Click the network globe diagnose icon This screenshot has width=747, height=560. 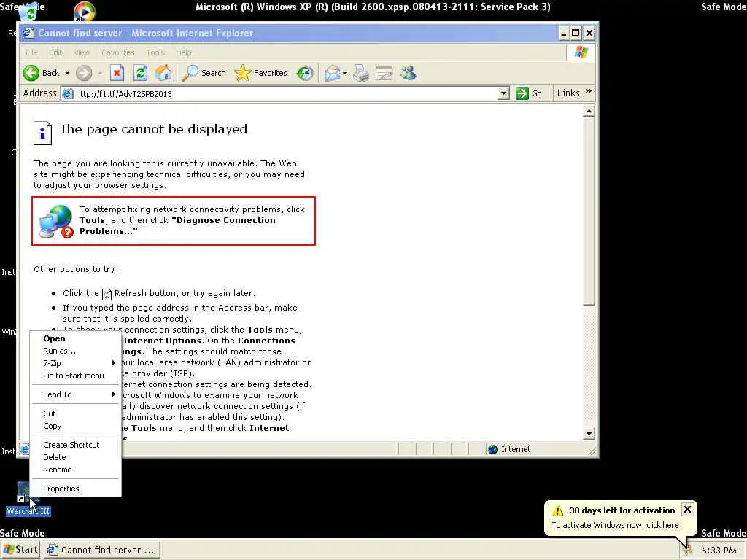56,221
